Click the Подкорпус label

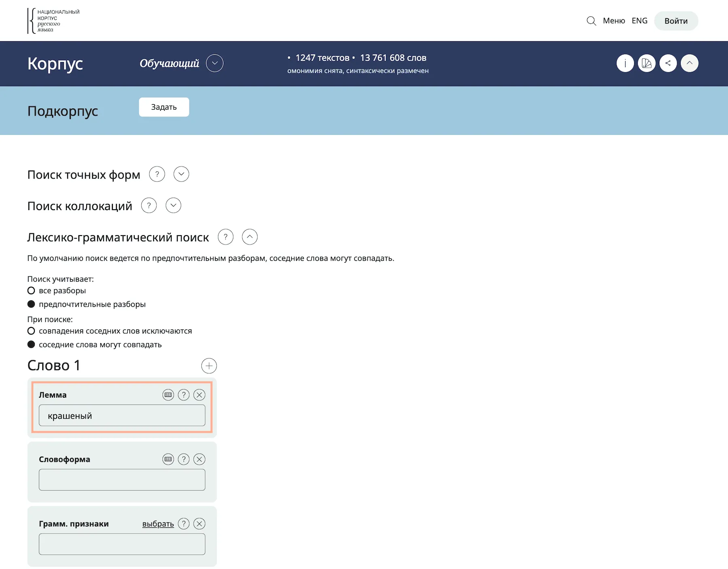coord(63,111)
